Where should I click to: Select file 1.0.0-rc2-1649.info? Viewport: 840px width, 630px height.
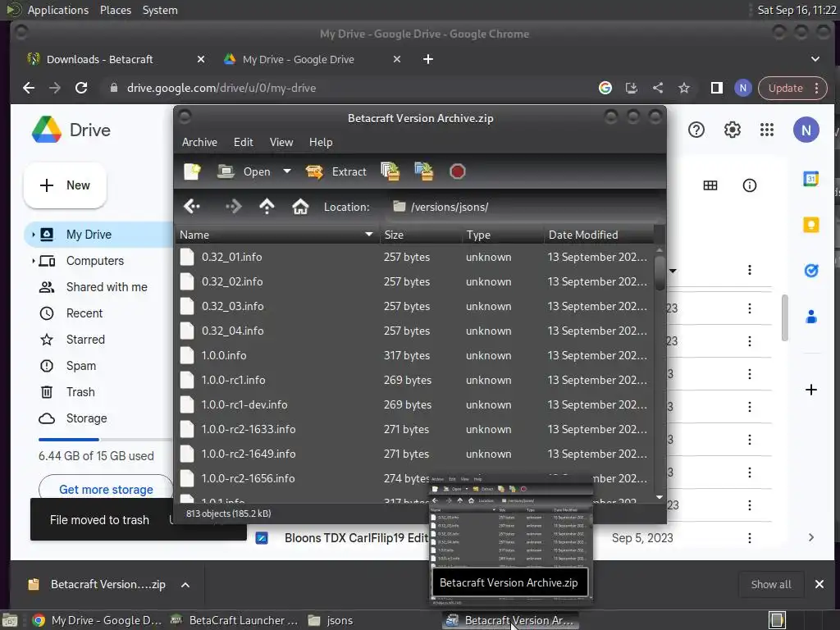(414, 454)
